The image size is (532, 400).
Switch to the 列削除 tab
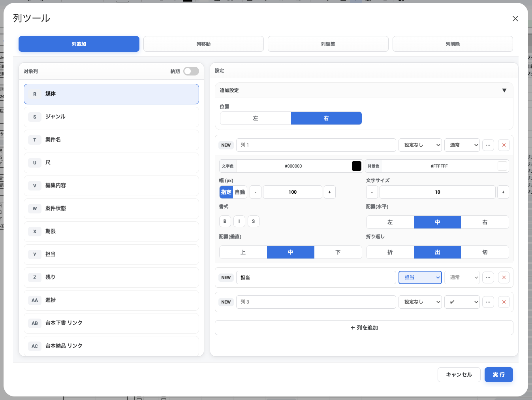(x=453, y=44)
